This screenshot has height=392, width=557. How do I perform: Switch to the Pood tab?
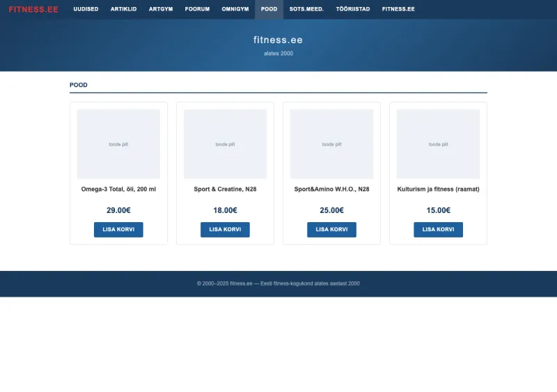coord(269,9)
